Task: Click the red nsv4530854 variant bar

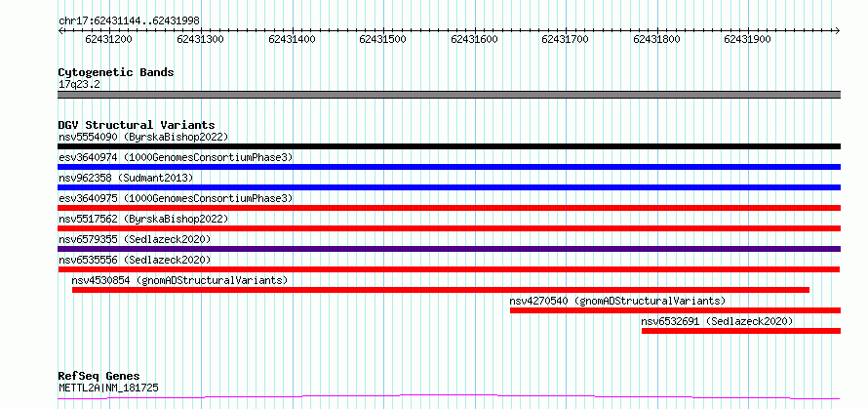Action: pos(441,290)
